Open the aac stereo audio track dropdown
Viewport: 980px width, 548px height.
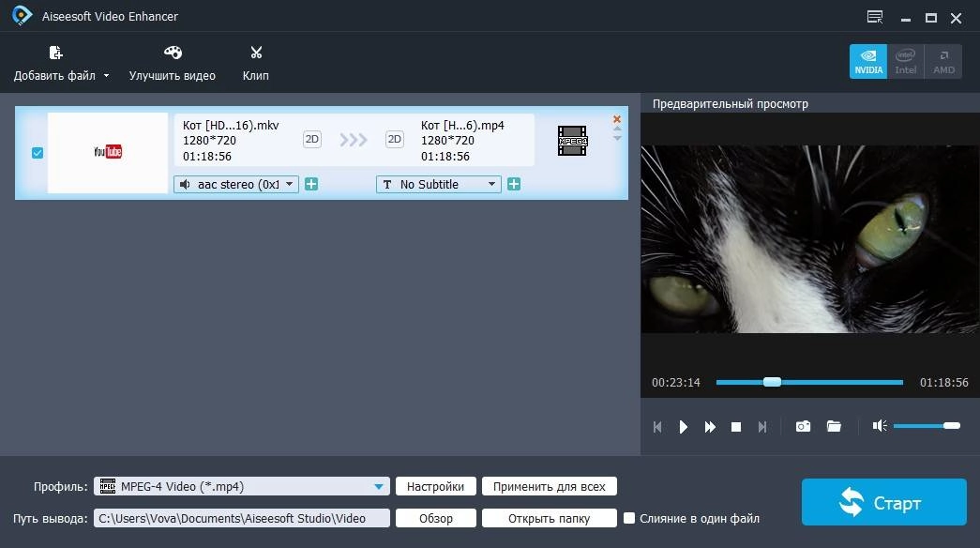pyautogui.click(x=236, y=184)
